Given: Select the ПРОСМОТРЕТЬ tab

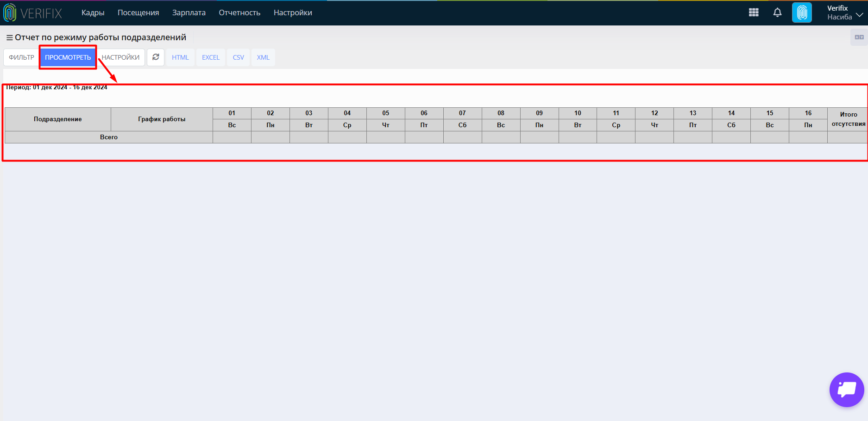Looking at the screenshot, I should (68, 57).
